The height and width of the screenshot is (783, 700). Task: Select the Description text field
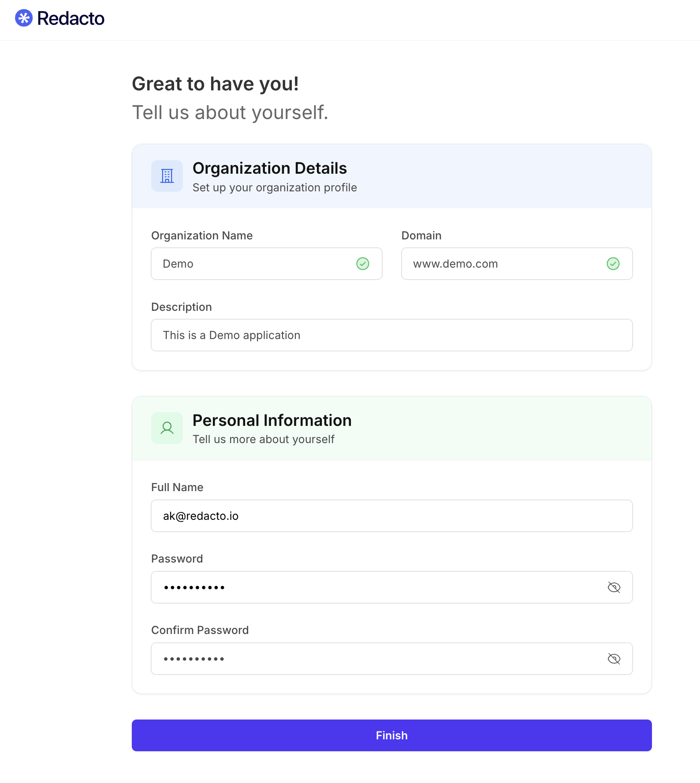391,335
